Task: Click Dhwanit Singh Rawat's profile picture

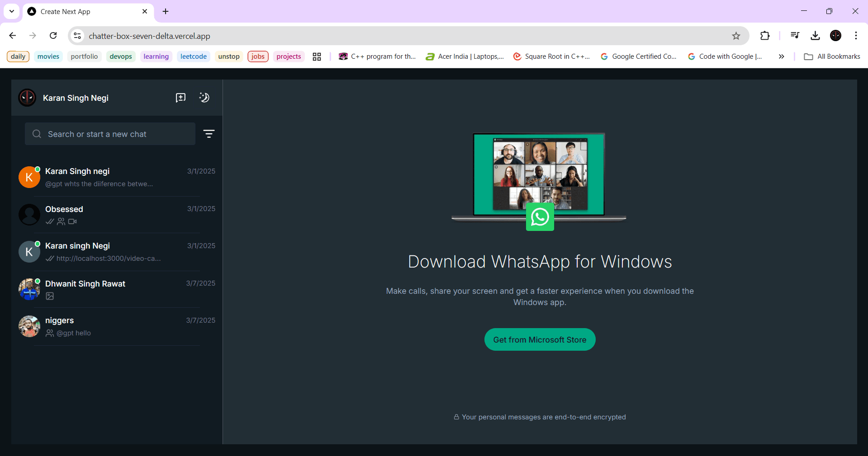Action: (29, 289)
